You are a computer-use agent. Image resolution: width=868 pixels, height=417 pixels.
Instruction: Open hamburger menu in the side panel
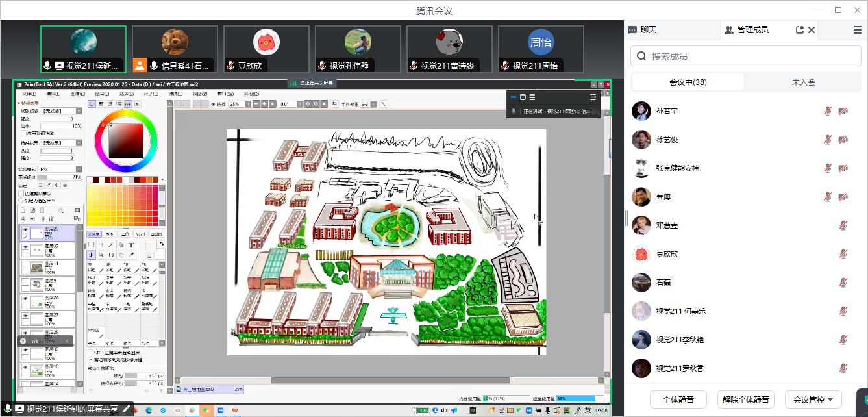tap(857, 30)
